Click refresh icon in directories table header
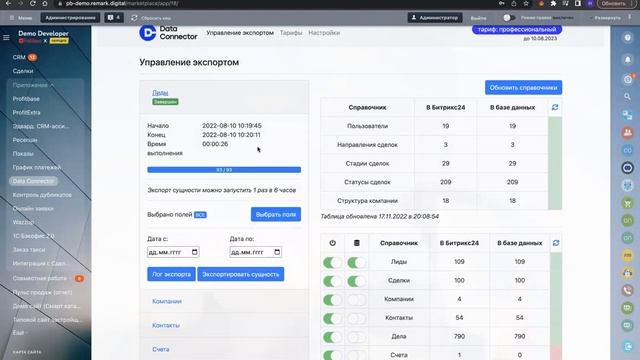Screen dimensions: 640x360 555,107
